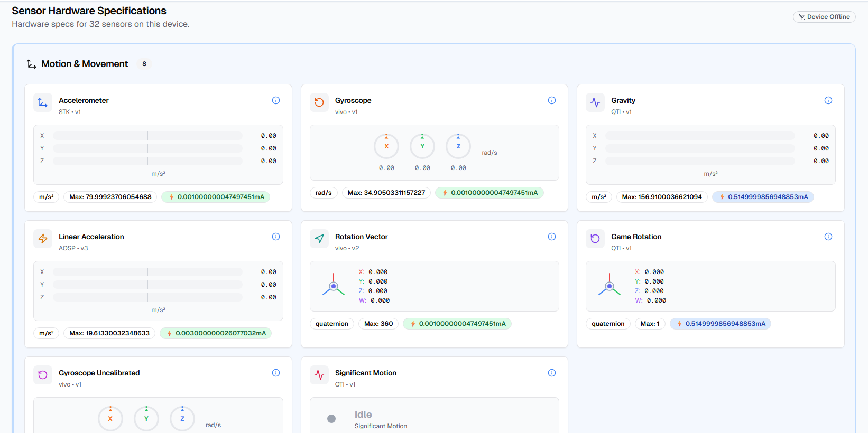Click the Gyroscope rotate sensor icon
This screenshot has width=868, height=433.
point(319,102)
